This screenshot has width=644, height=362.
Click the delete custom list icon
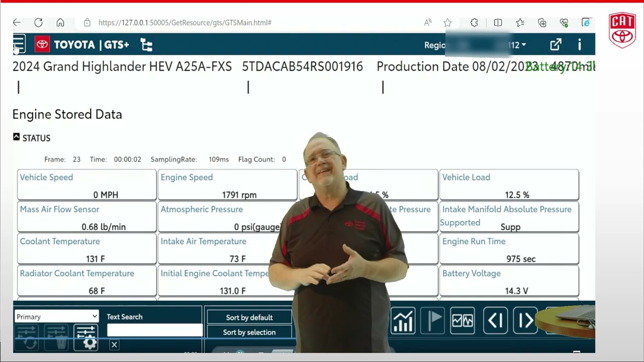pyautogui.click(x=56, y=337)
